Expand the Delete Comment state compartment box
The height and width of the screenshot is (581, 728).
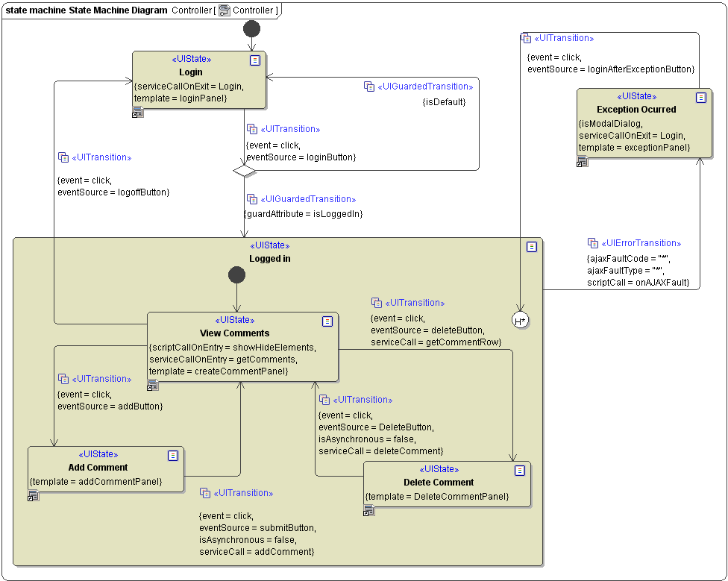point(520,470)
